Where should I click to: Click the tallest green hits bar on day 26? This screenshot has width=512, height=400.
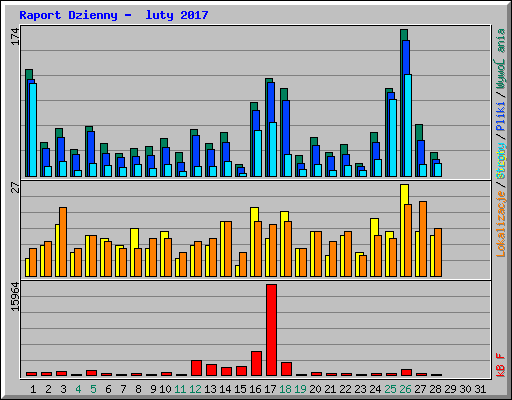coord(404,35)
